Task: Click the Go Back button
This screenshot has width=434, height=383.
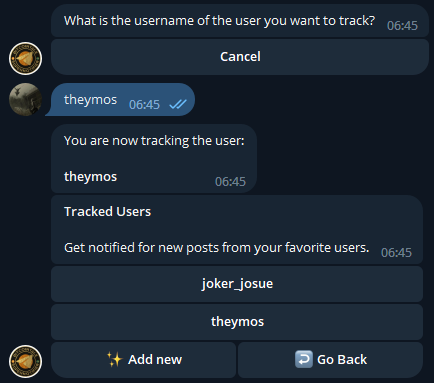Action: click(x=330, y=360)
